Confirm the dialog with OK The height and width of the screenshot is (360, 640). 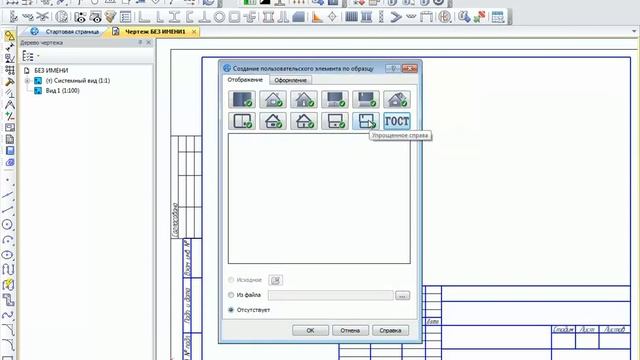click(x=310, y=330)
